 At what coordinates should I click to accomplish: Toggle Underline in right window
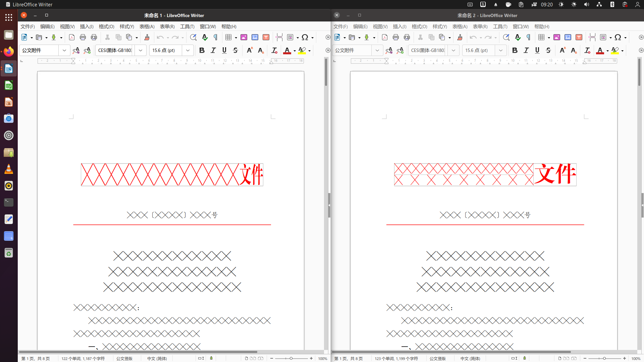[537, 50]
